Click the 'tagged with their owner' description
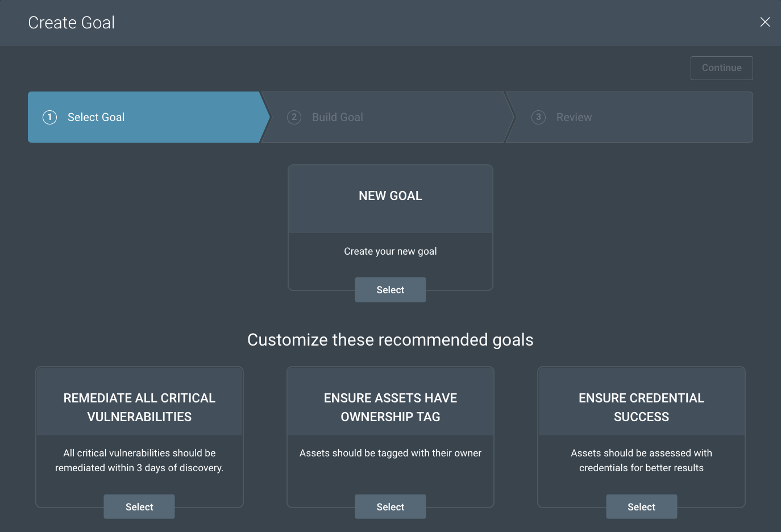Image resolution: width=781 pixels, height=532 pixels. tap(390, 453)
